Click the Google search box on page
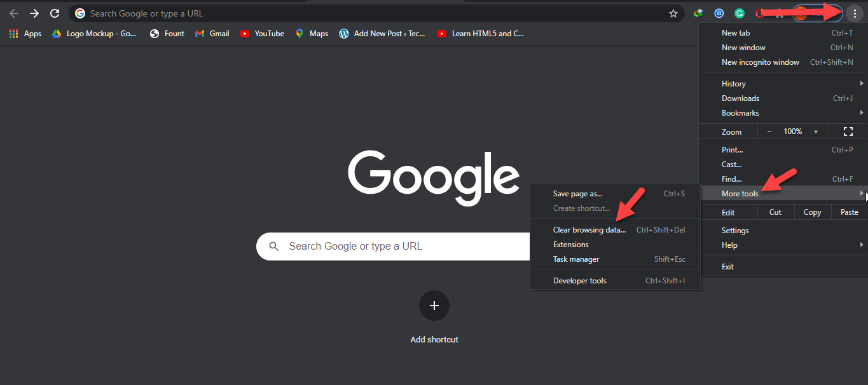Image resolution: width=868 pixels, height=385 pixels. click(x=394, y=247)
